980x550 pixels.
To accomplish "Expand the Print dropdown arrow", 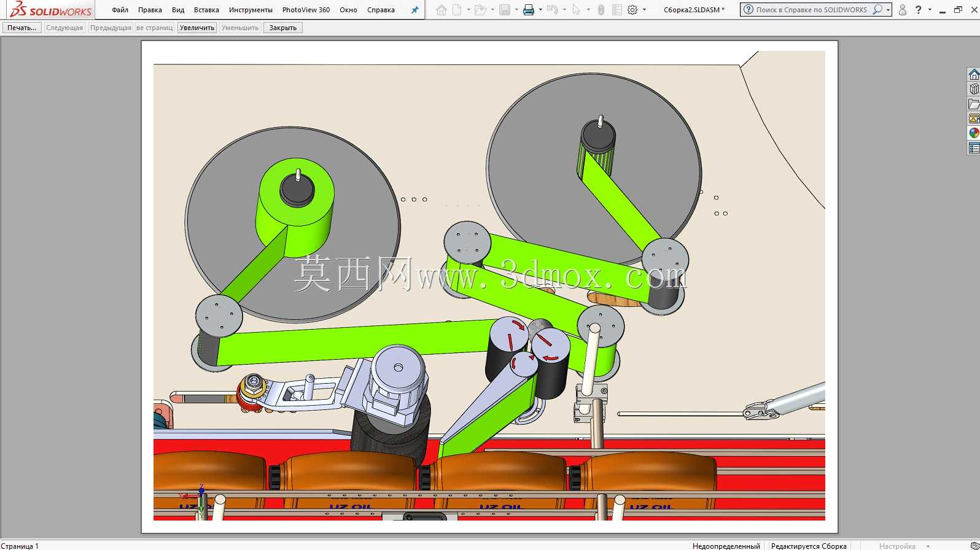I will pyautogui.click(x=540, y=10).
